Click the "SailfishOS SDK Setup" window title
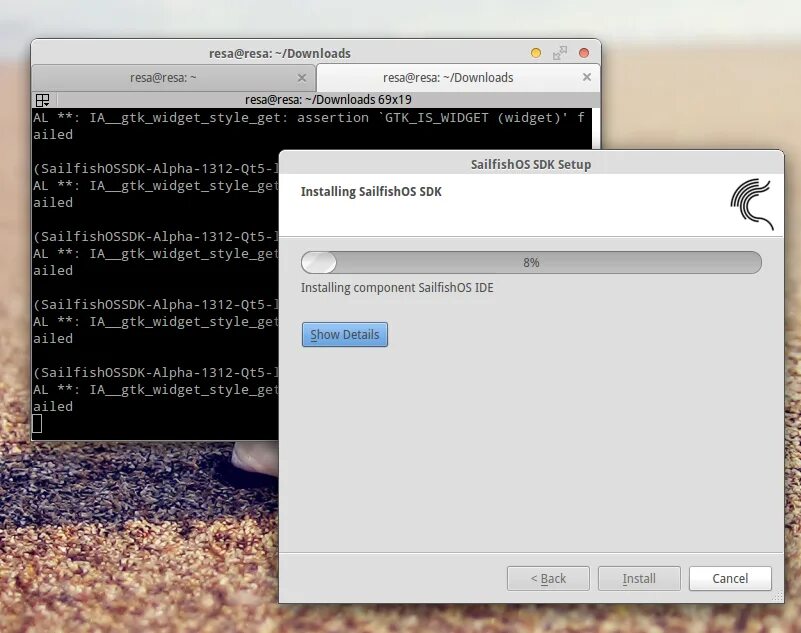Image resolution: width=801 pixels, height=633 pixels. click(x=531, y=165)
